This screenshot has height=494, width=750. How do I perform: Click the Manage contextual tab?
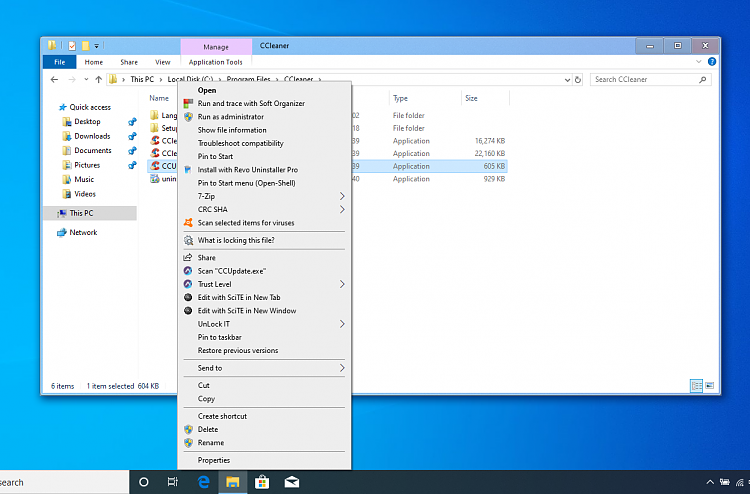(x=216, y=47)
